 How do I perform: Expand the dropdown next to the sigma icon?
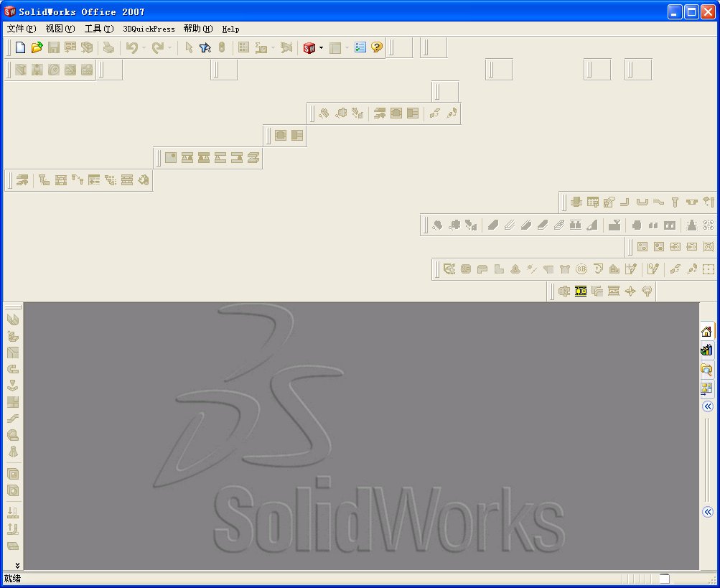(273, 47)
